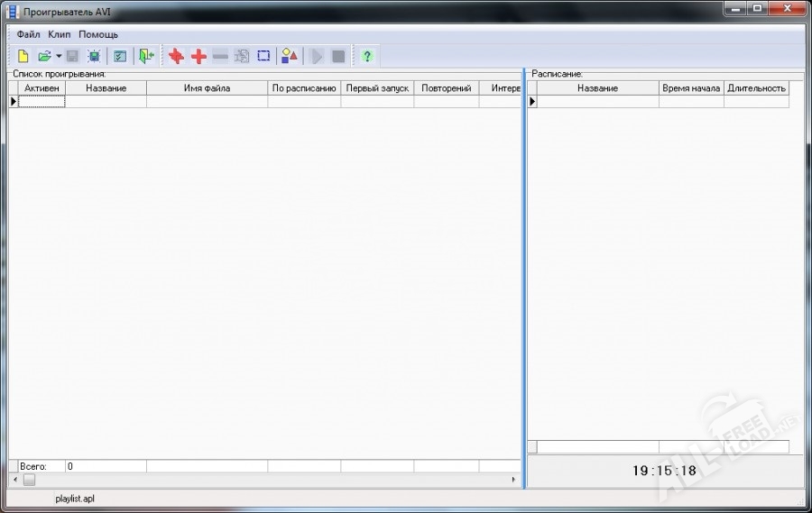Click the Активен cell in first row
This screenshot has width=812, height=513.
42,102
